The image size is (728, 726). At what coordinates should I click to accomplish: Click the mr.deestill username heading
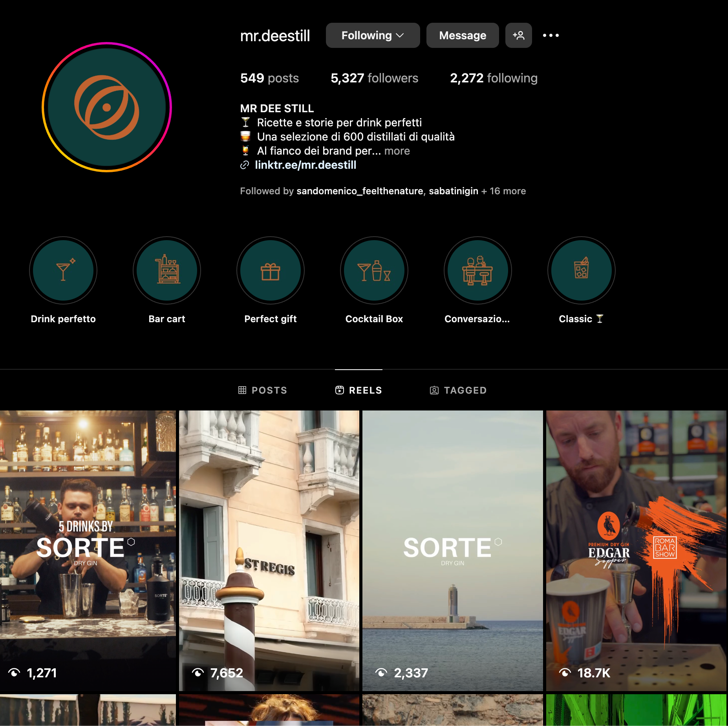[x=275, y=36]
